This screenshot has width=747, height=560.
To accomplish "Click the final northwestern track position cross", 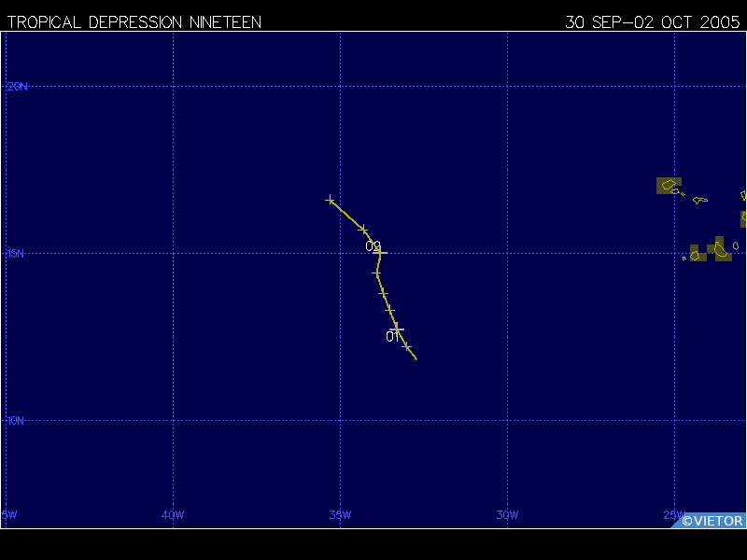I will pos(330,200).
